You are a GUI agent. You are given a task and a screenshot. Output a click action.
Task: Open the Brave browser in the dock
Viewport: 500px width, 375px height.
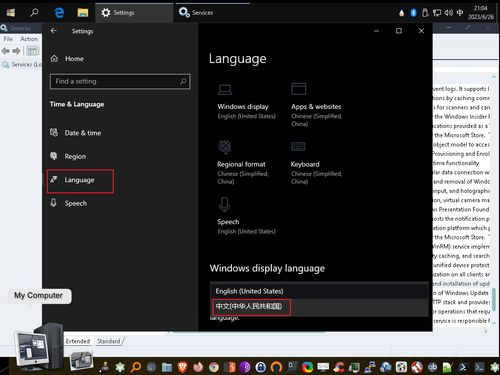click(182, 367)
